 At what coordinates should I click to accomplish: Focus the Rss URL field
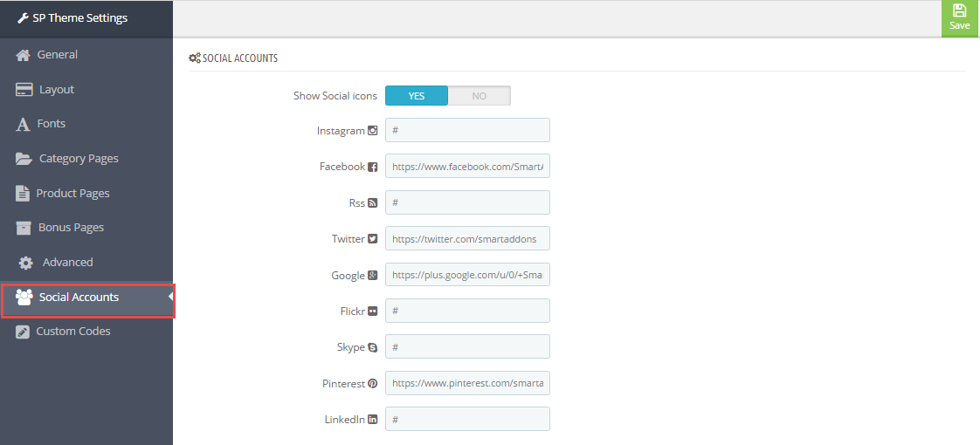tap(467, 202)
